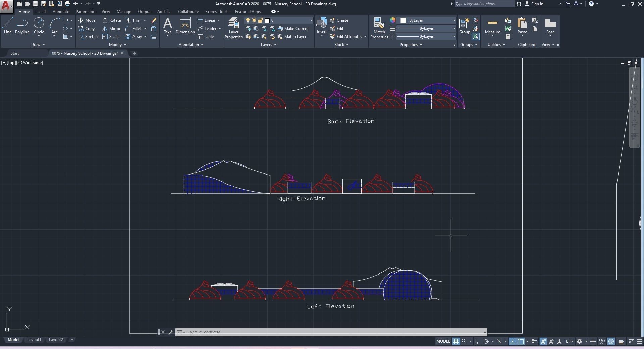
Task: Toggle snap mode in status bar
Action: click(464, 341)
